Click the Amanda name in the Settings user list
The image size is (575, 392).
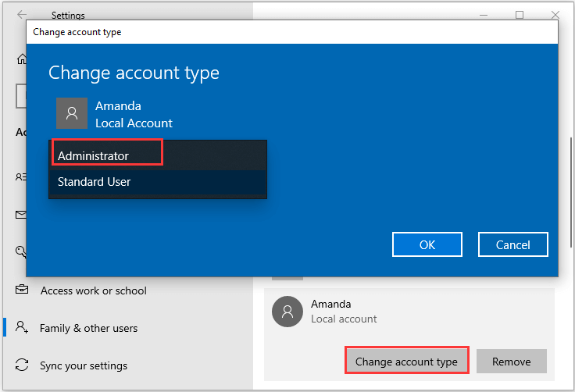point(331,304)
